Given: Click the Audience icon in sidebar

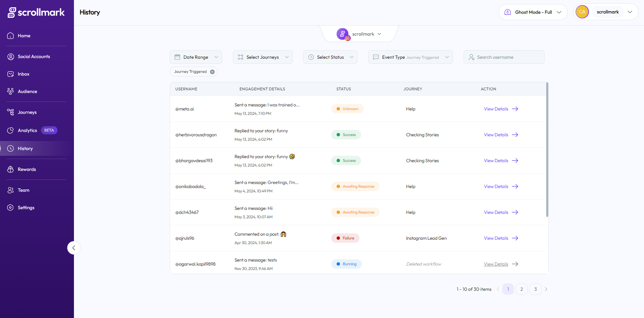Looking at the screenshot, I should point(10,91).
